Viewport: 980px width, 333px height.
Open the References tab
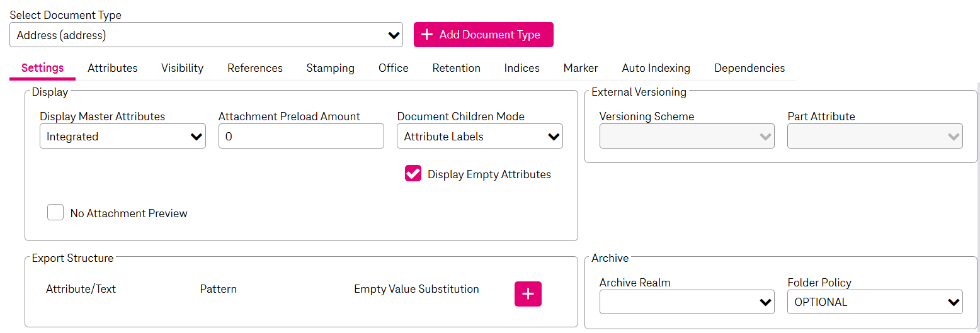[x=255, y=68]
